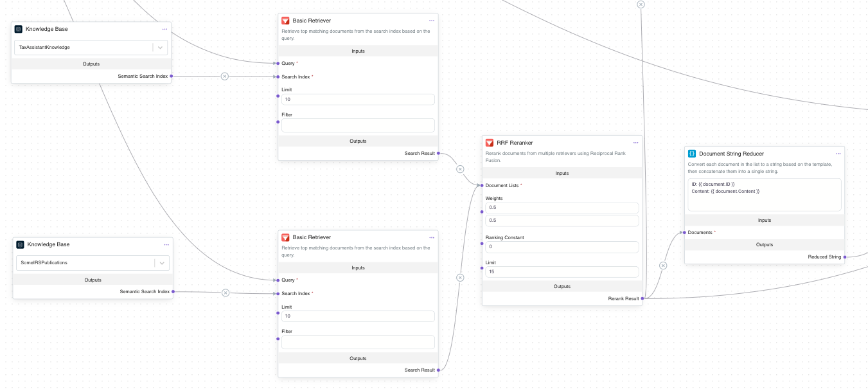Image resolution: width=868 pixels, height=389 pixels.
Task: Click the Document Lists input port
Action: (483, 185)
